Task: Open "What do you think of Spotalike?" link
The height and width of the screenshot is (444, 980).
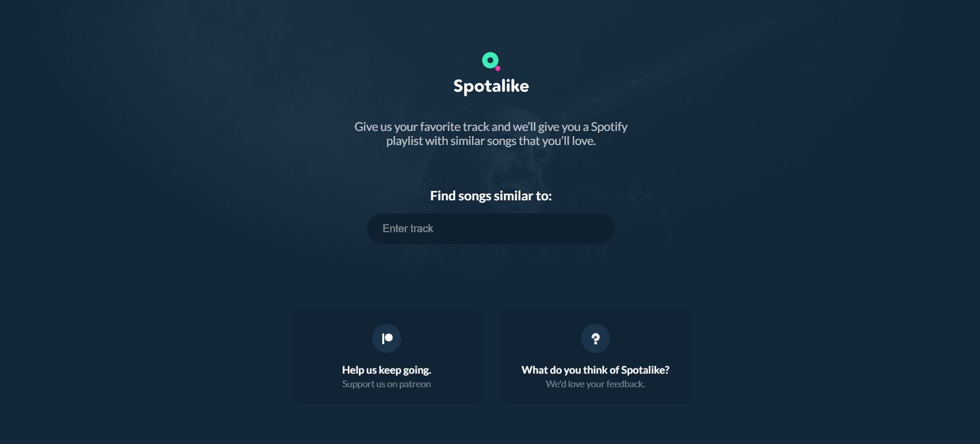Action: pyautogui.click(x=595, y=370)
